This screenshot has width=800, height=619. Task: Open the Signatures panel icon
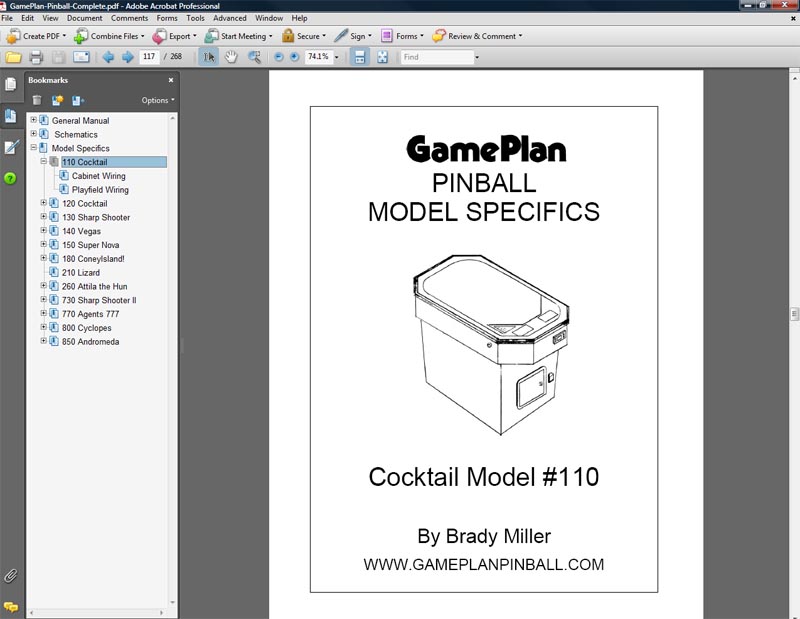(x=11, y=147)
